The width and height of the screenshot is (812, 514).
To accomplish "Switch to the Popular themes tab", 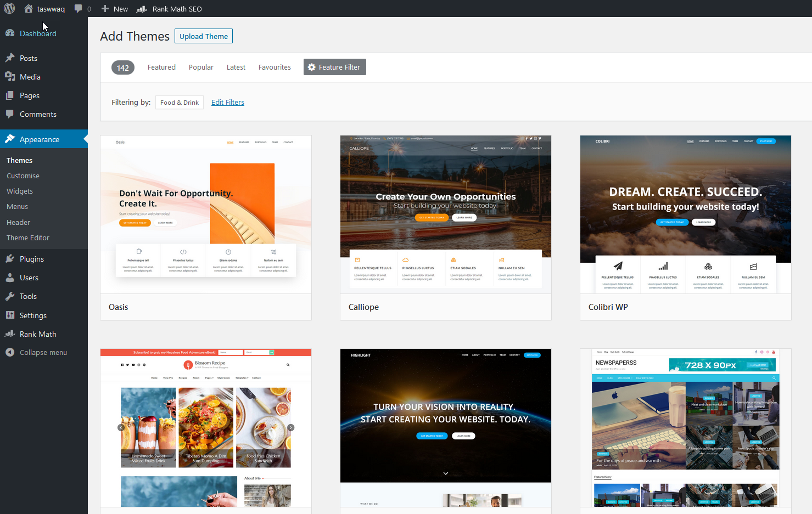I will point(201,67).
